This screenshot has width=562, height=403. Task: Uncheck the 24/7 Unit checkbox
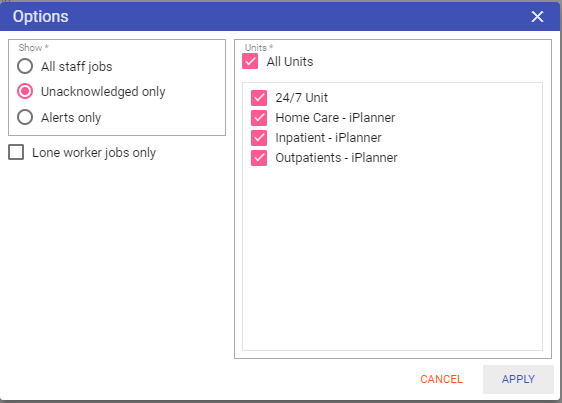tap(259, 98)
